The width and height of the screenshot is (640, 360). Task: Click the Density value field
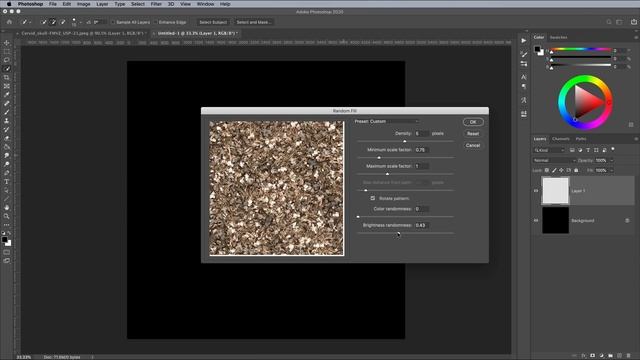coord(422,133)
